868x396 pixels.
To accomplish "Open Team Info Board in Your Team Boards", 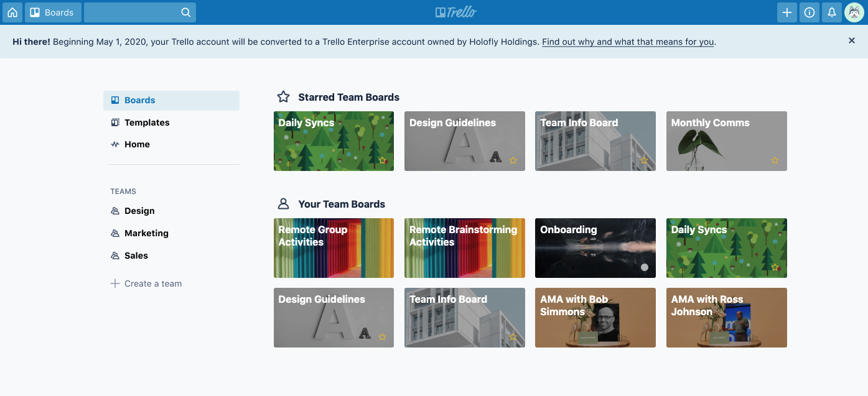I will pyautogui.click(x=465, y=318).
